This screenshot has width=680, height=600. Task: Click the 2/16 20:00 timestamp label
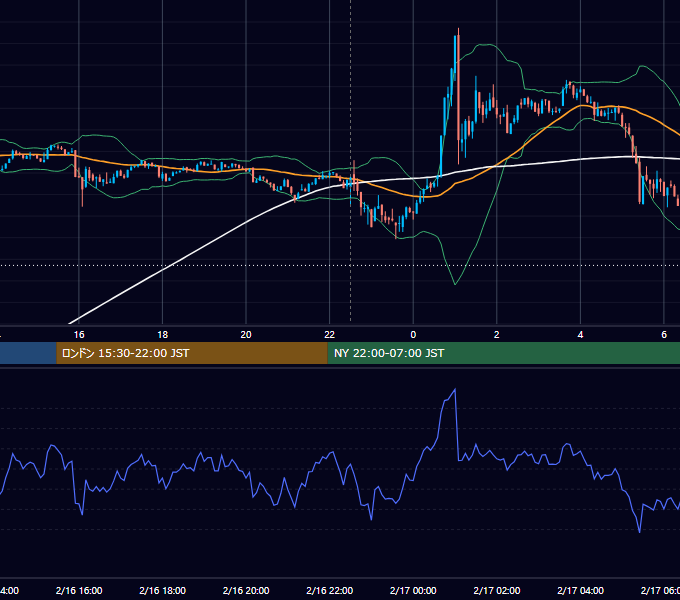pyautogui.click(x=246, y=590)
